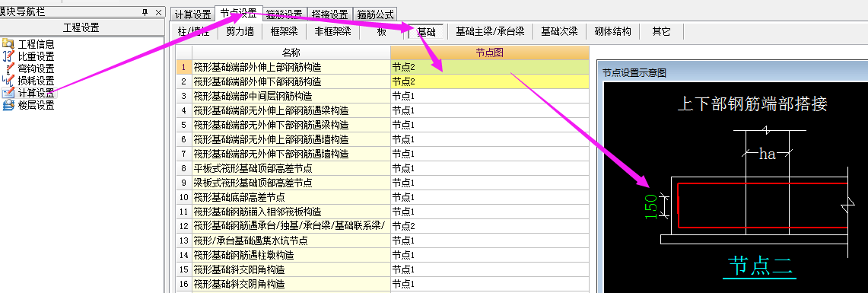Click 节点1 cell in row 3

[490, 96]
